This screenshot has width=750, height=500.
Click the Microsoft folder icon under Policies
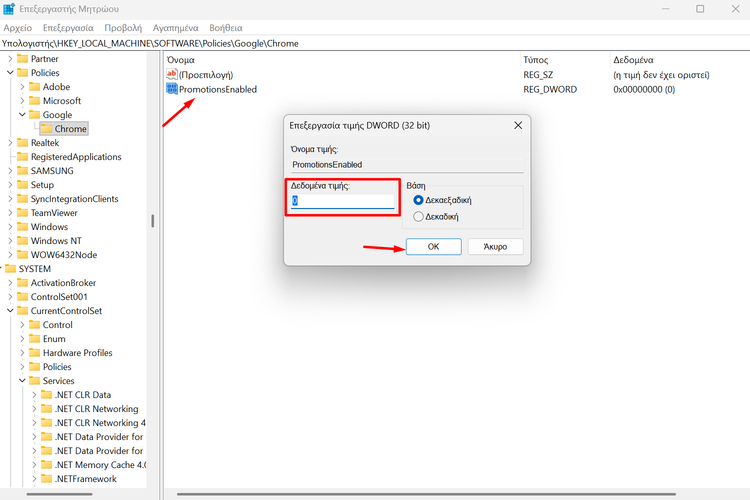[x=34, y=100]
